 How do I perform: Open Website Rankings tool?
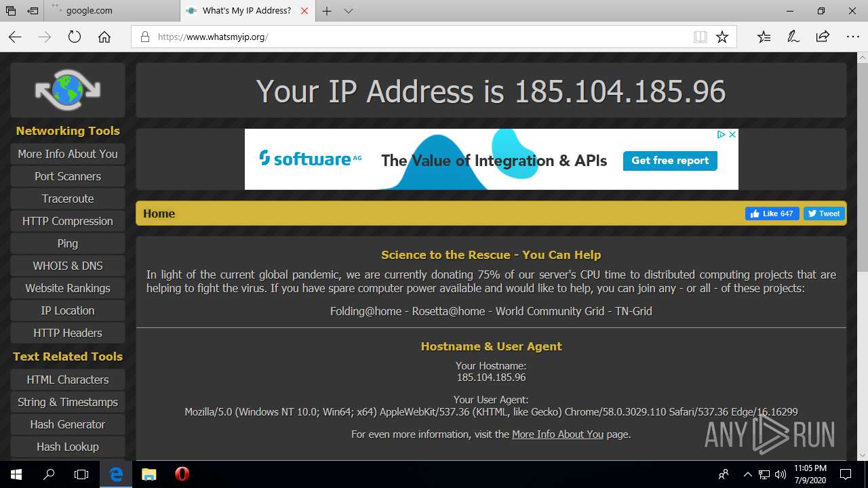[x=68, y=288]
